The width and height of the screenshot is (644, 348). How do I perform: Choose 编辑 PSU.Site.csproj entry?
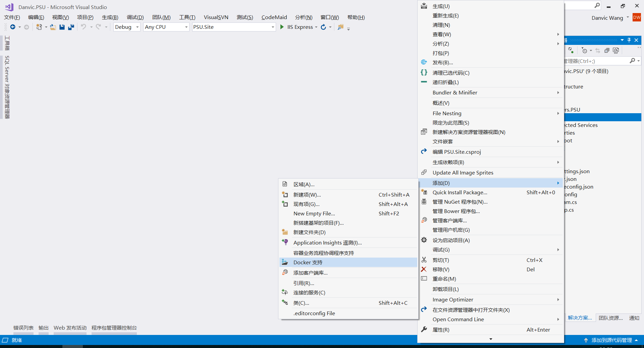(x=491, y=152)
